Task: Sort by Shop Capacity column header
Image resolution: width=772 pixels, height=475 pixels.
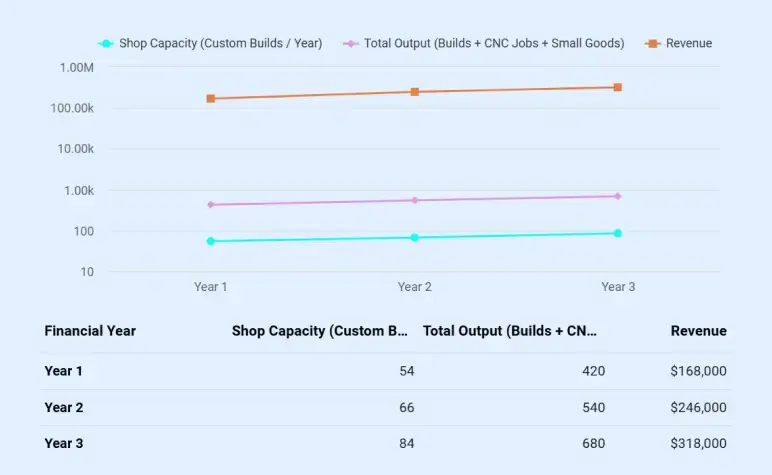Action: tap(322, 331)
